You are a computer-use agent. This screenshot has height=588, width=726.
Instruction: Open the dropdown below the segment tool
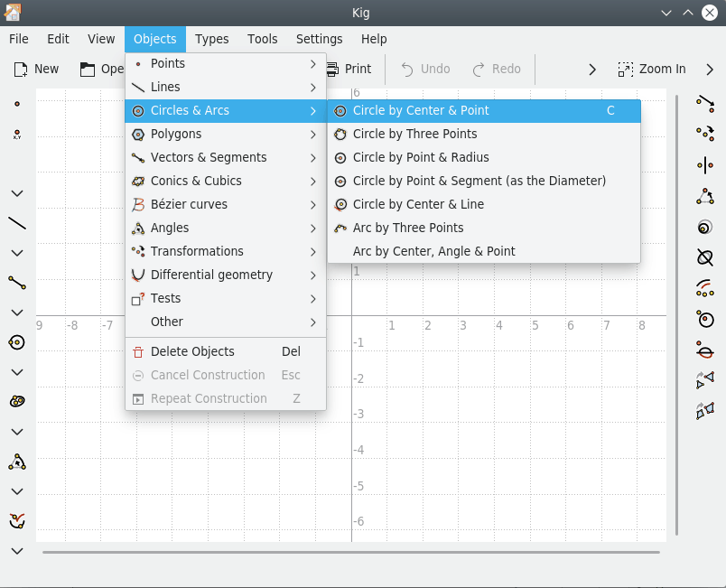click(17, 313)
